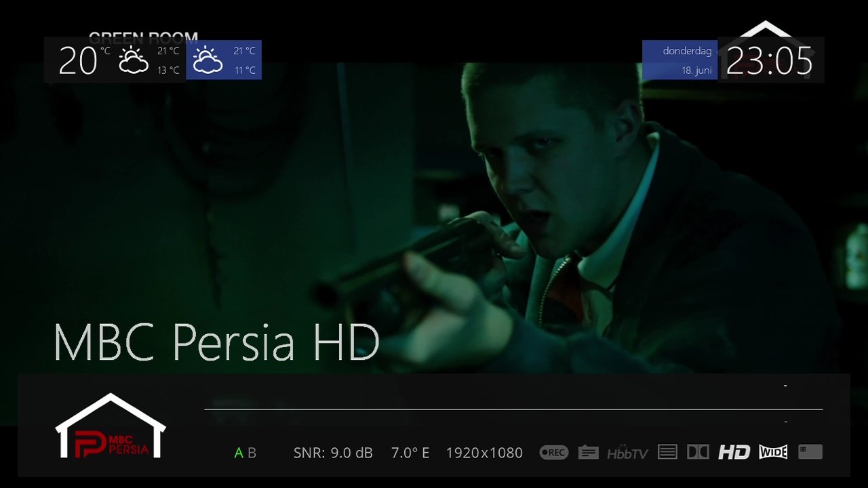This screenshot has height=488, width=868.
Task: Click the house icon behind the clock
Action: [766, 49]
